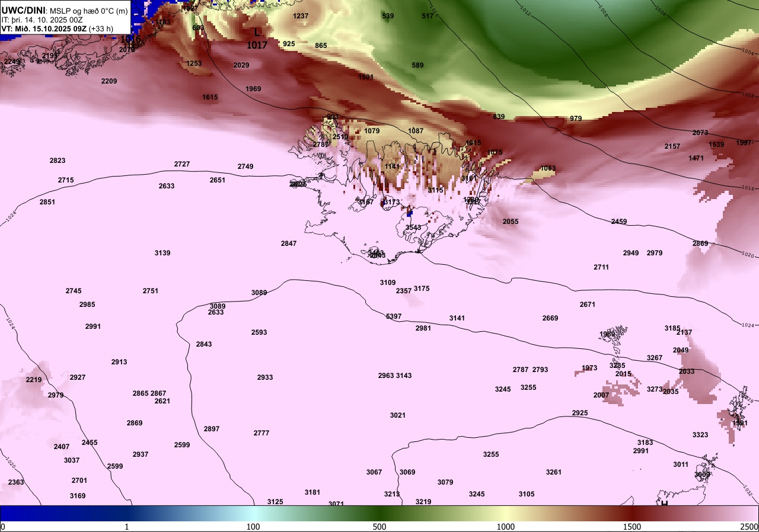Click the height value '925'
759x532 pixels.
[289, 44]
